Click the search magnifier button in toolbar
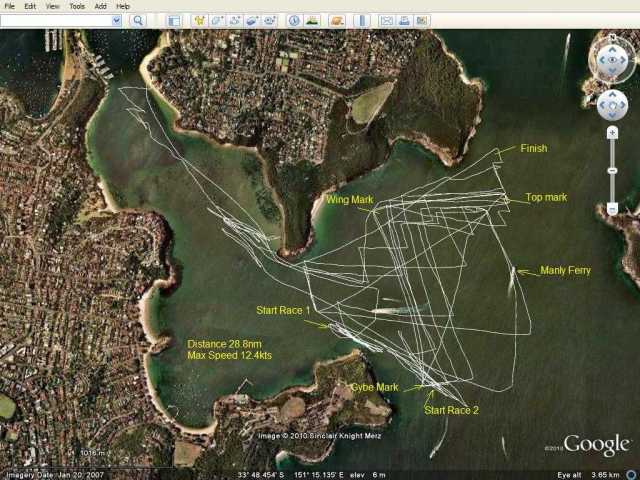 [138, 20]
